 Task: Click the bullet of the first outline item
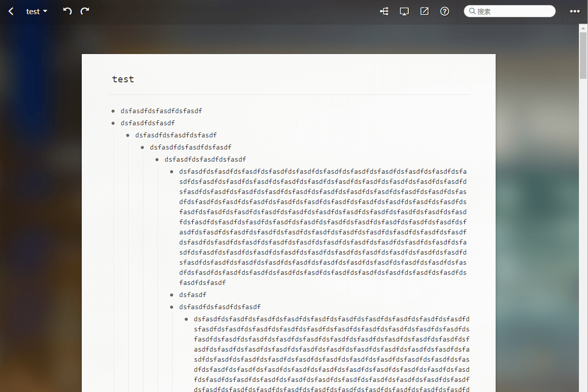point(113,111)
